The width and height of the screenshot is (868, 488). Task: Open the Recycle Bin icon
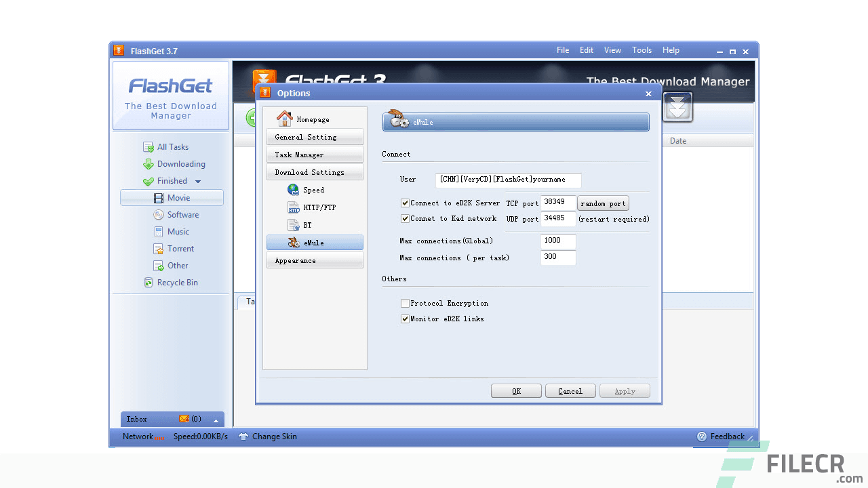click(149, 283)
